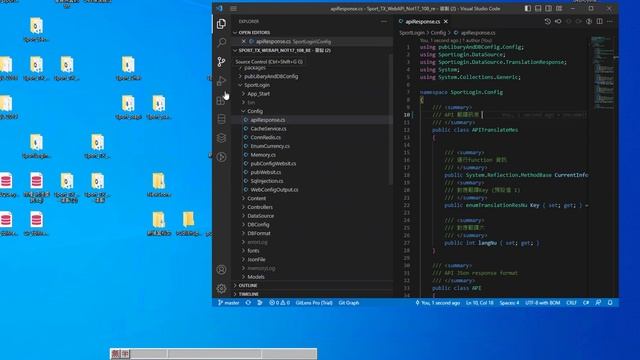
Task: Click GitLens Pro (Trial) in status bar
Action: (314, 303)
